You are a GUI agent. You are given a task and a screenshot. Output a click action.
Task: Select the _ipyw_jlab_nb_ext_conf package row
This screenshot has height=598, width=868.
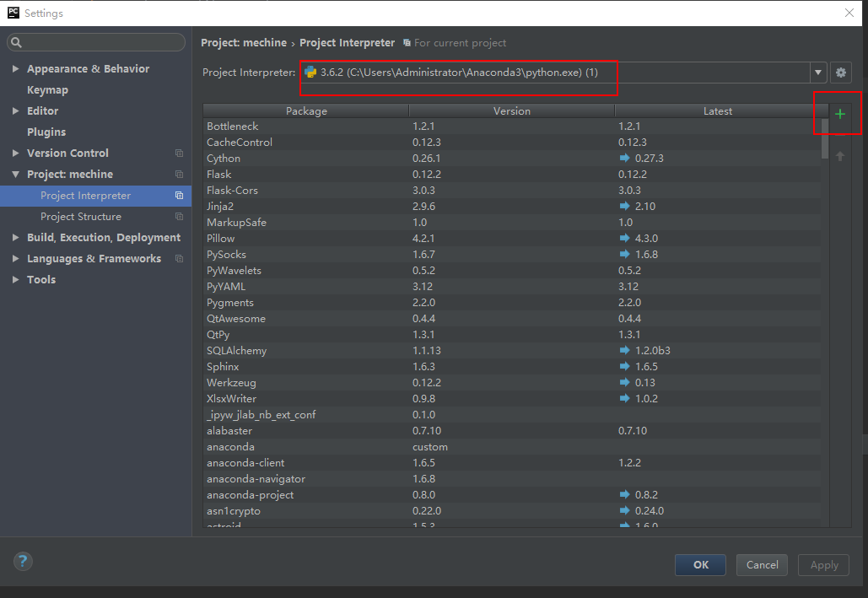[x=512, y=415]
